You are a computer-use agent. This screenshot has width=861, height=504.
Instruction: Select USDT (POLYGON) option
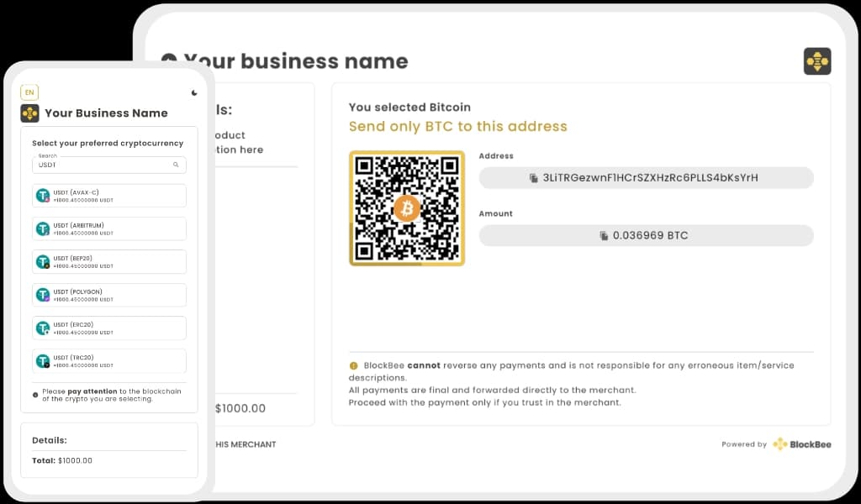click(109, 295)
